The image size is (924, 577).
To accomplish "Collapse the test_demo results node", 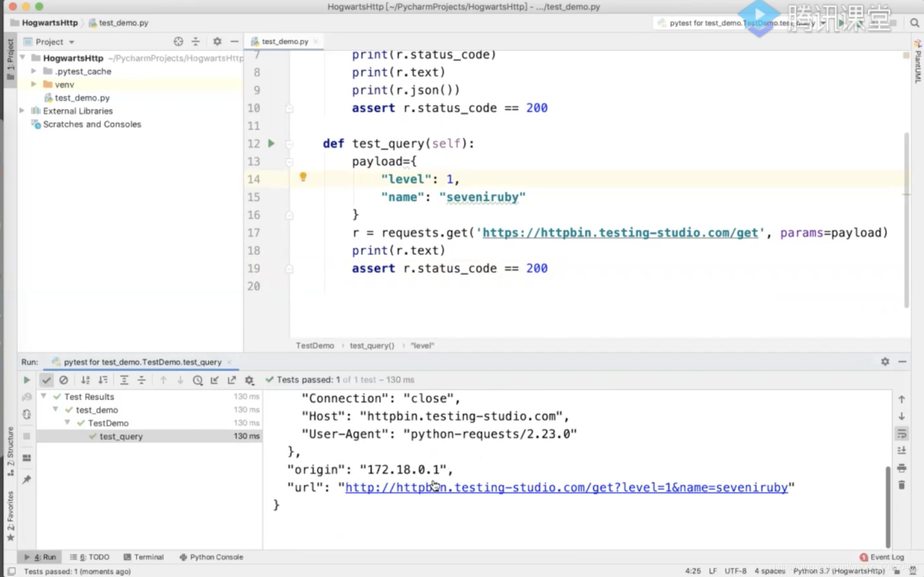I will point(56,410).
